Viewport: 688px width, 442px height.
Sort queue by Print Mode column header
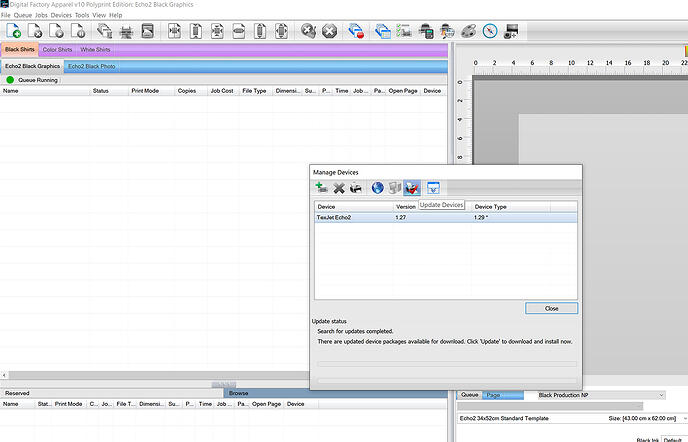[151, 91]
